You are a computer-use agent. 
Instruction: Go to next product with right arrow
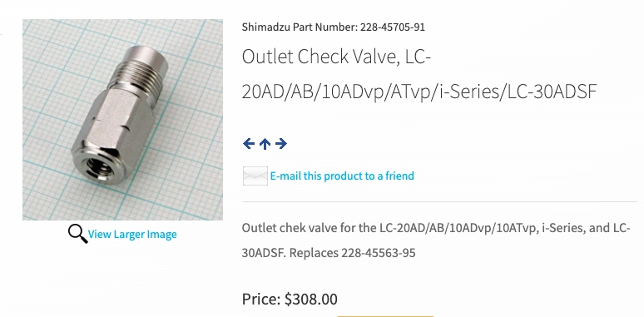281,143
